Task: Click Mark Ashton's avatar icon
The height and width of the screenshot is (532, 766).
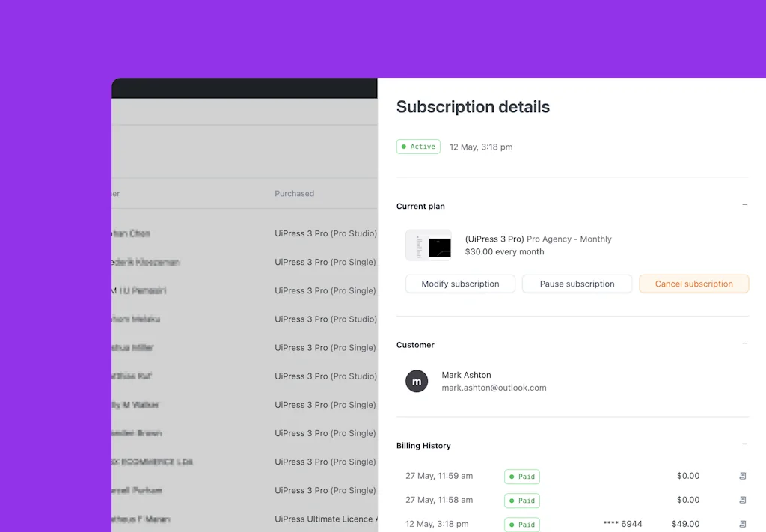Action: [x=417, y=381]
